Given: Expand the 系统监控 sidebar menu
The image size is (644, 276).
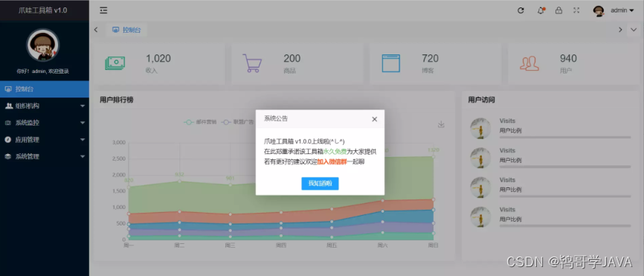Looking at the screenshot, I should pyautogui.click(x=45, y=123).
